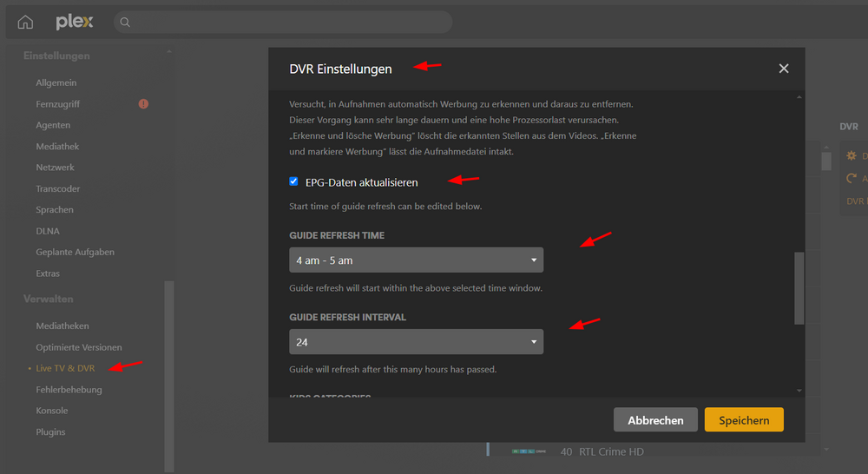Screen dimensions: 868x474
Task: Select Live TV & DVR in sidebar
Action: [x=65, y=368]
